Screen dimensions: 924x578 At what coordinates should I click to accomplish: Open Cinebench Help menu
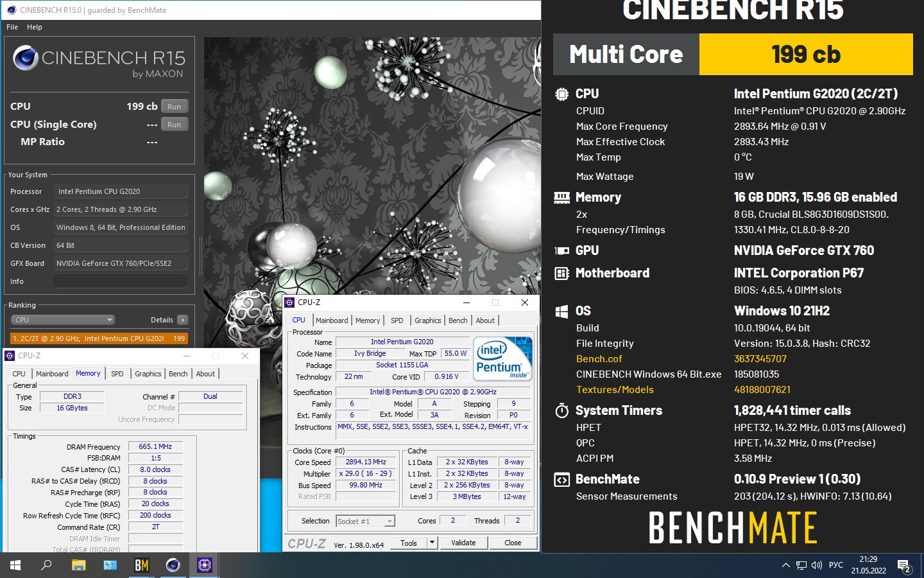35,27
